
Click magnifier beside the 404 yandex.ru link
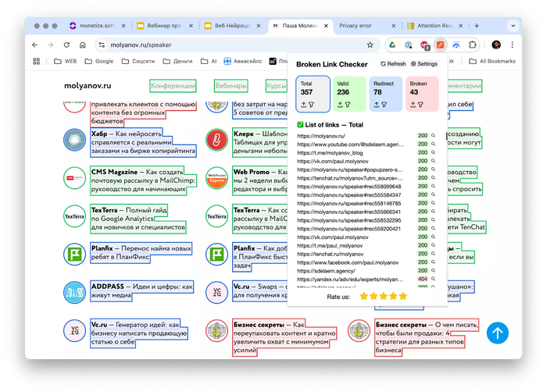click(x=433, y=279)
